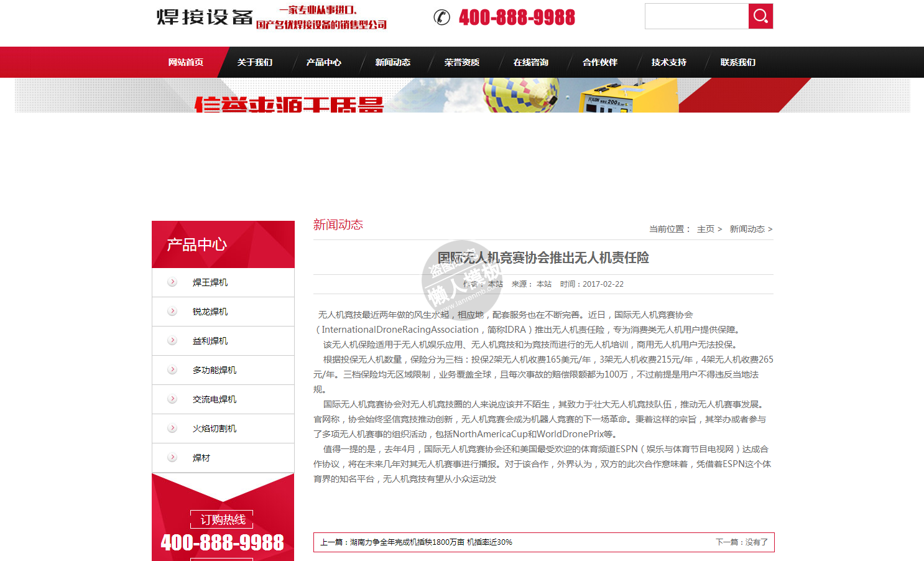Type in the header search field

point(696,16)
